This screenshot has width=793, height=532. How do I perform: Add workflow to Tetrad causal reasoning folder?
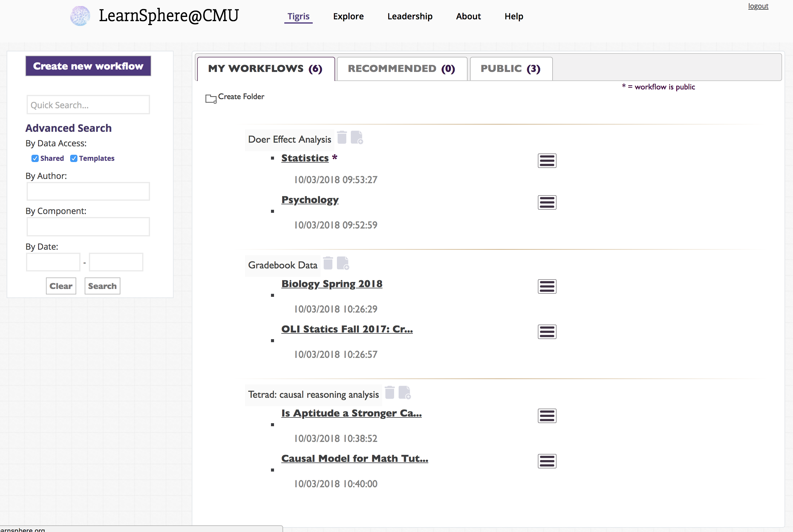click(404, 393)
